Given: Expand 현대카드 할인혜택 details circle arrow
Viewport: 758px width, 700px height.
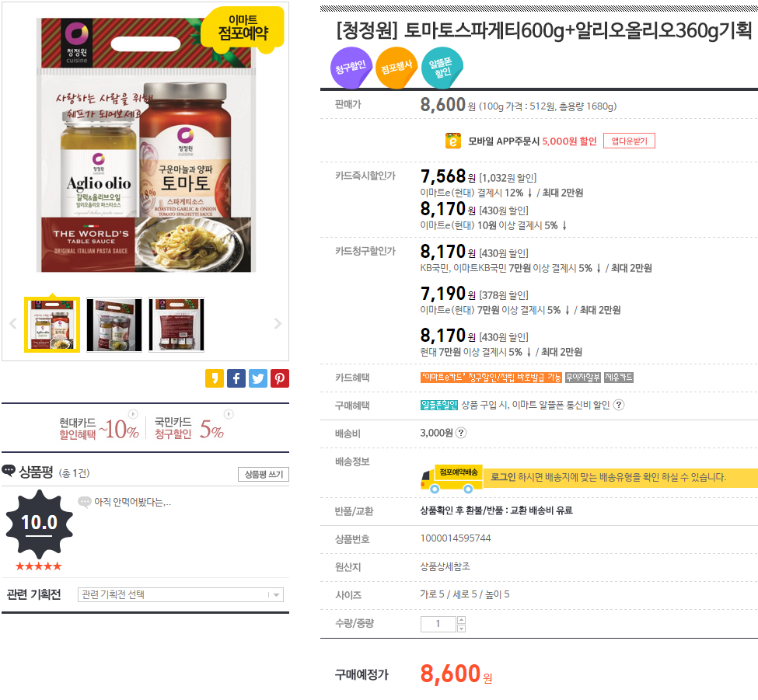Looking at the screenshot, I should pyautogui.click(x=133, y=414).
